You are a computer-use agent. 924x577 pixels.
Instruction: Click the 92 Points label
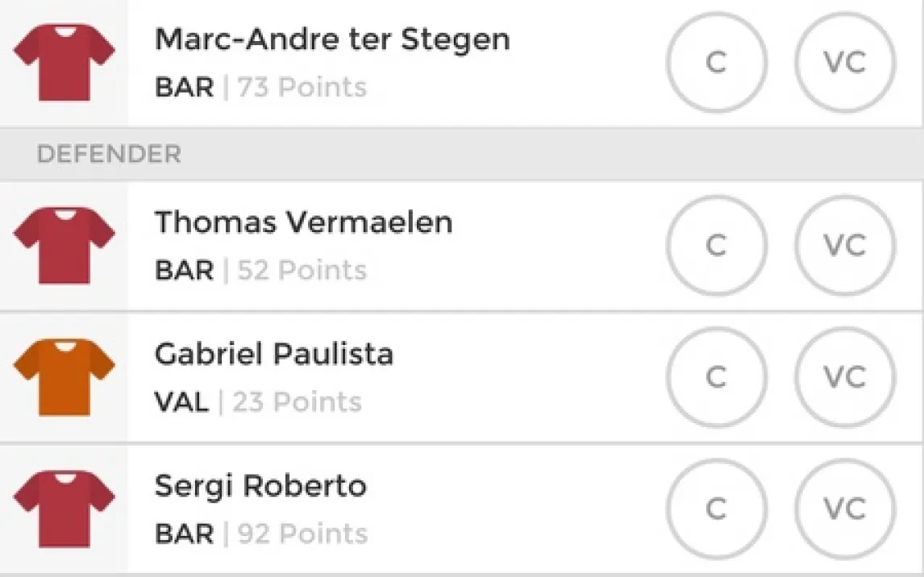pos(302,533)
